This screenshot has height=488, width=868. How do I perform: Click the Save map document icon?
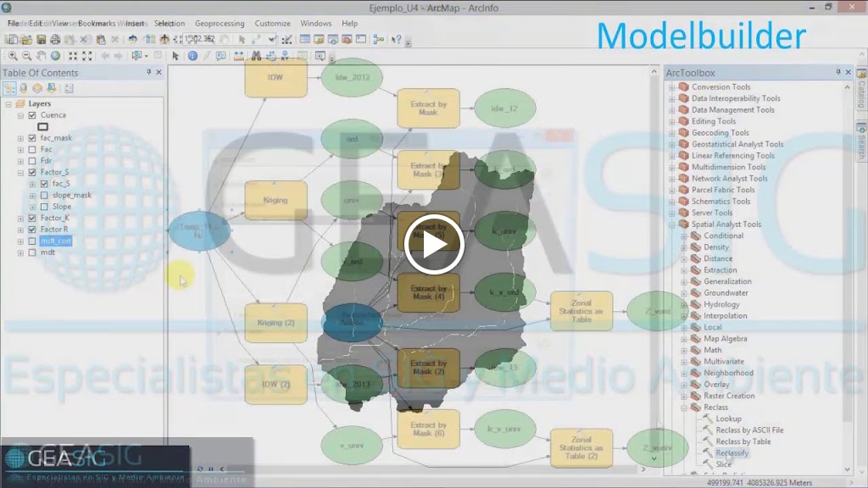41,39
